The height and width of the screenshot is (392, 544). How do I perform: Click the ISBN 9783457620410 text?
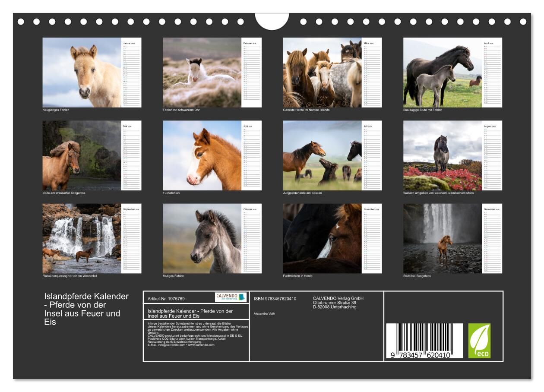point(275,299)
